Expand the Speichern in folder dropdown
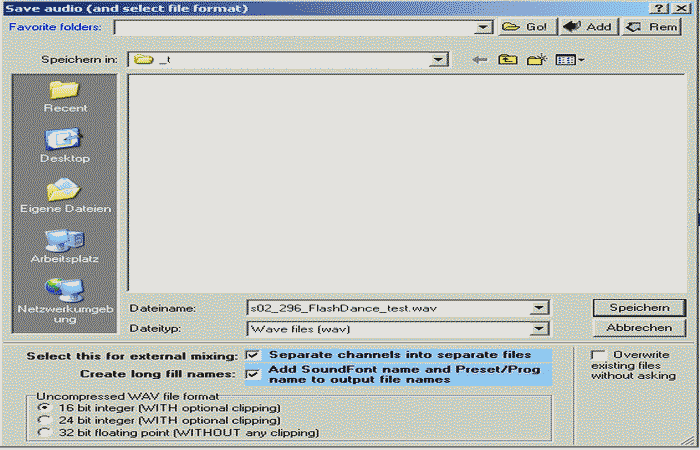The image size is (700, 450). 438,60
